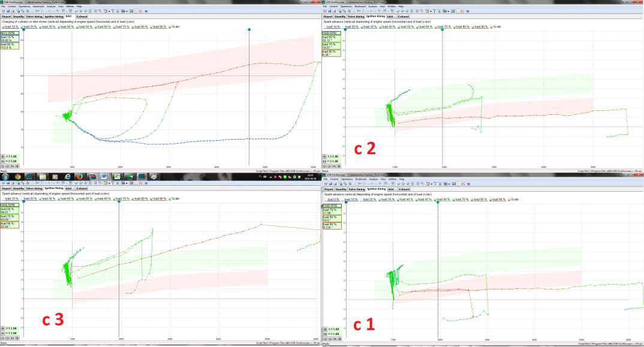Open Internet Explorer from the taskbar

[68, 177]
